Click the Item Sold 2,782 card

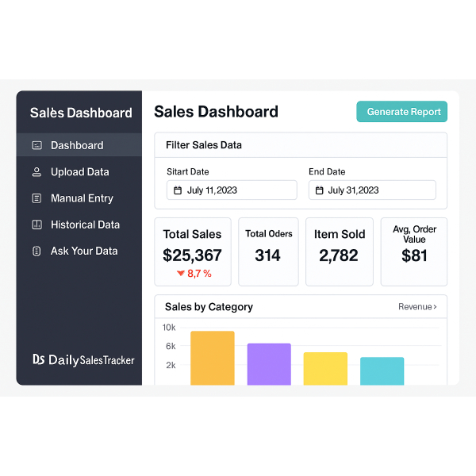coord(340,251)
